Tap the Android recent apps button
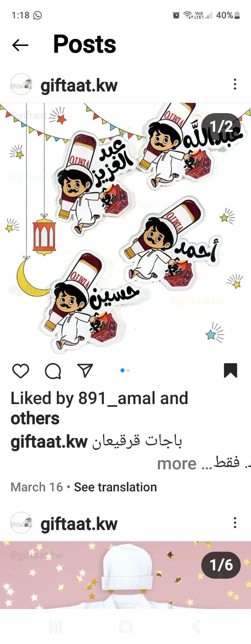251x644 pixels. click(55, 627)
